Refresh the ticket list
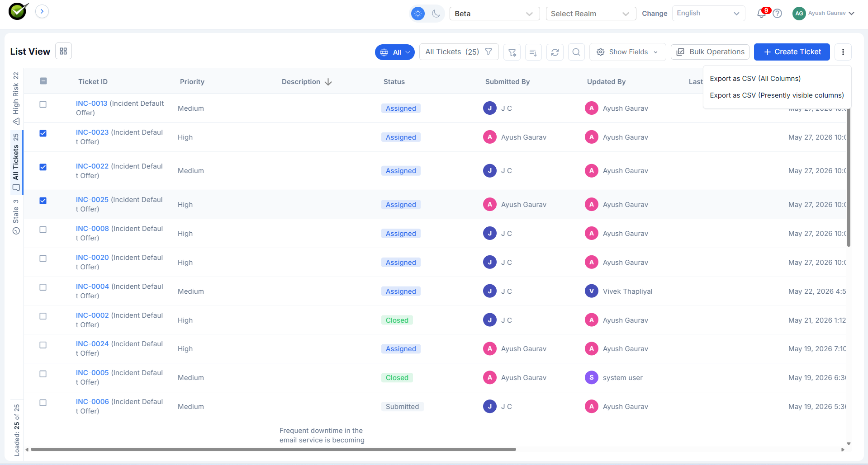This screenshot has width=868, height=465. 555,52
